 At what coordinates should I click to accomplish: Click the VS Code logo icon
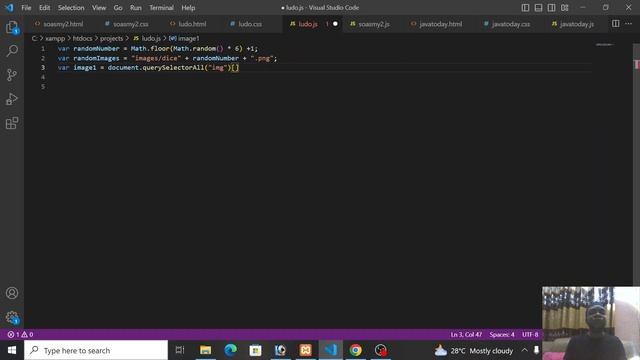[9, 7]
